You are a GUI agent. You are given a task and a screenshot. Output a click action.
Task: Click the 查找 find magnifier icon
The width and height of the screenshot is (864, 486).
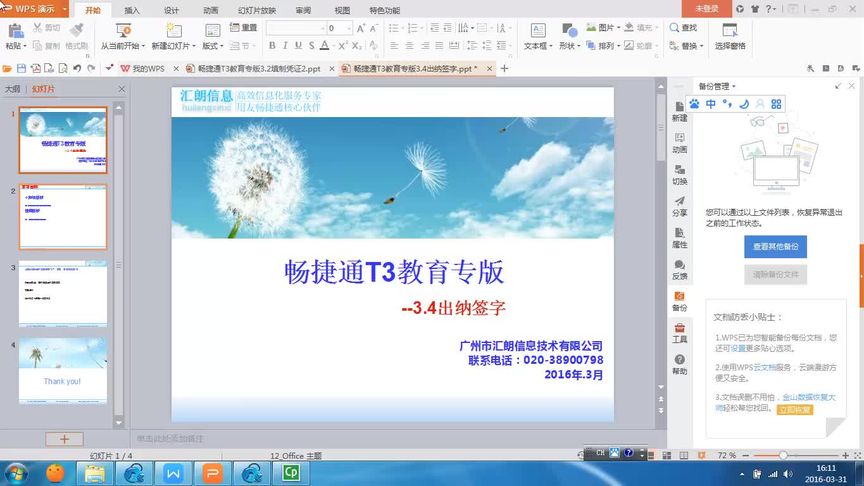tap(674, 28)
